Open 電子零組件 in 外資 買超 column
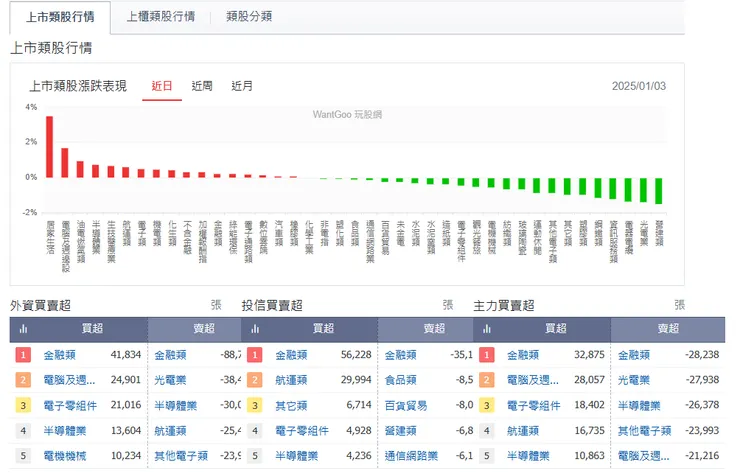The image size is (740, 473). click(70, 405)
